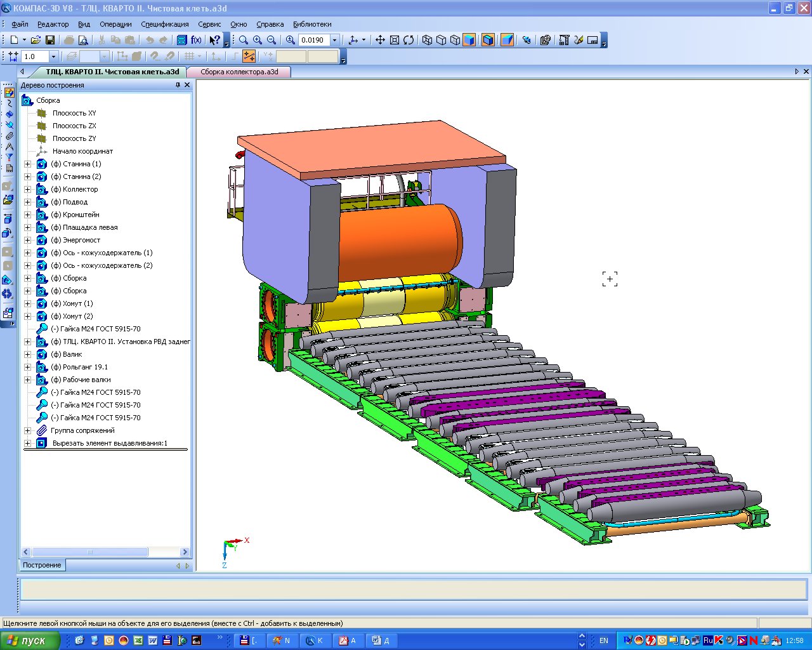The height and width of the screenshot is (650, 812).
Task: Activate the Rotate view tool
Action: (x=409, y=40)
